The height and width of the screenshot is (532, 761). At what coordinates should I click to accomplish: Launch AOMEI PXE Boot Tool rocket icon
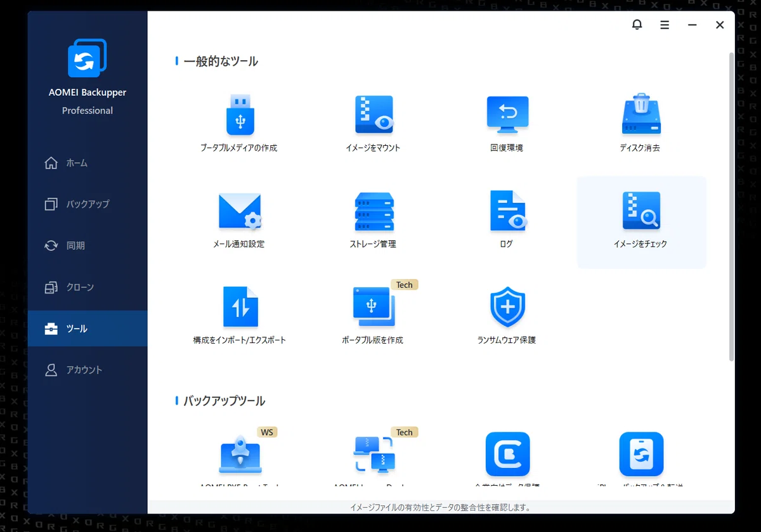pyautogui.click(x=240, y=454)
